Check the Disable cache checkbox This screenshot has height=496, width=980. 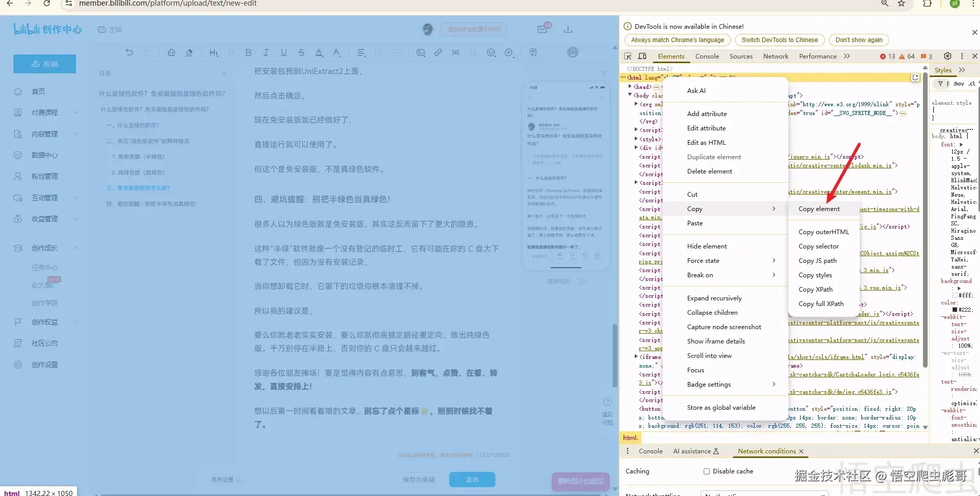707,471
